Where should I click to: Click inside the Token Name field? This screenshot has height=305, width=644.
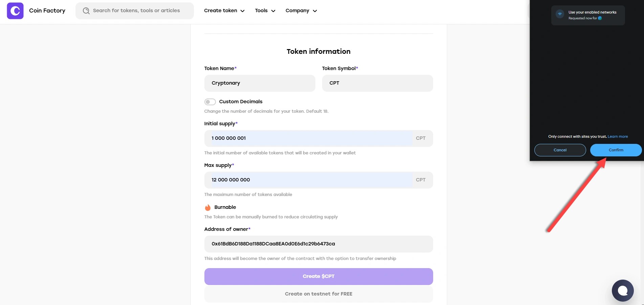click(260, 83)
